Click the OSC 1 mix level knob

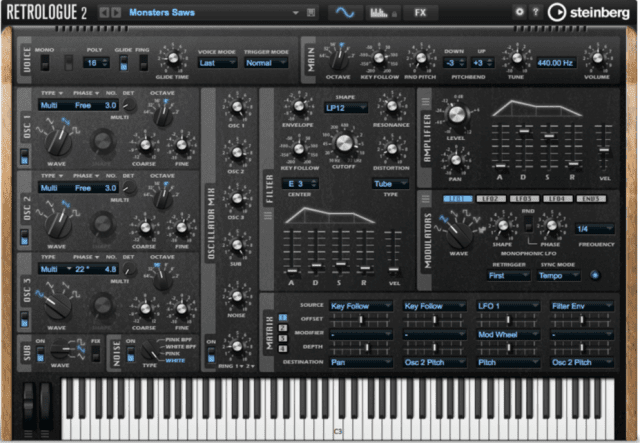pos(236,107)
